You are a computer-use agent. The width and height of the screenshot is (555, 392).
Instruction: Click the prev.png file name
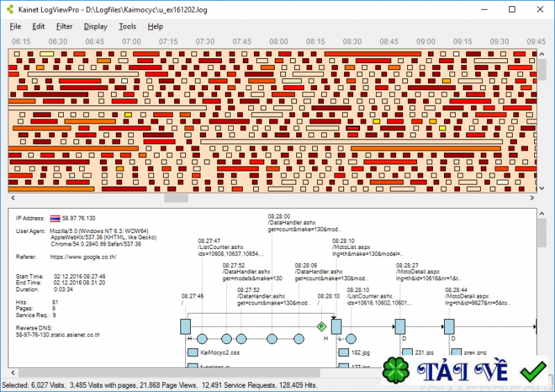pyautogui.click(x=475, y=352)
